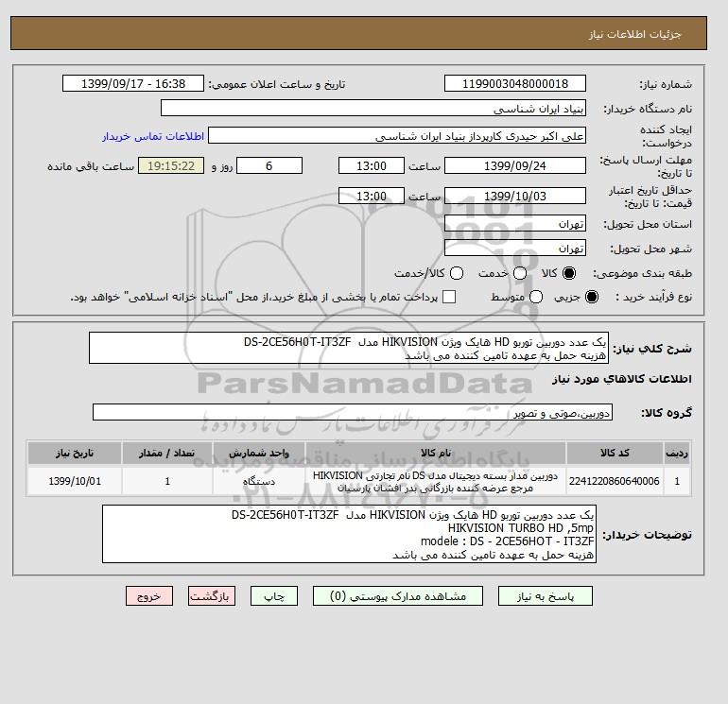
Task: Click the remaining time countdown 19:15:22
Action: [171, 165]
